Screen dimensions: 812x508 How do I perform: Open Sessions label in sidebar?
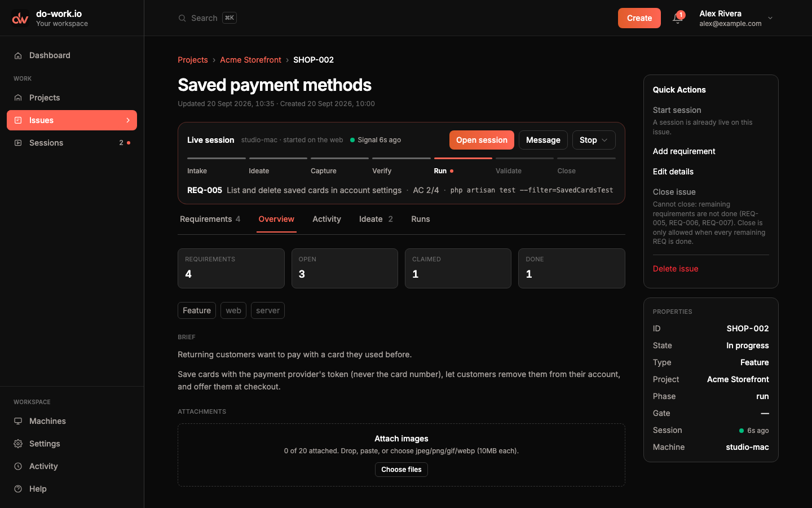(46, 143)
